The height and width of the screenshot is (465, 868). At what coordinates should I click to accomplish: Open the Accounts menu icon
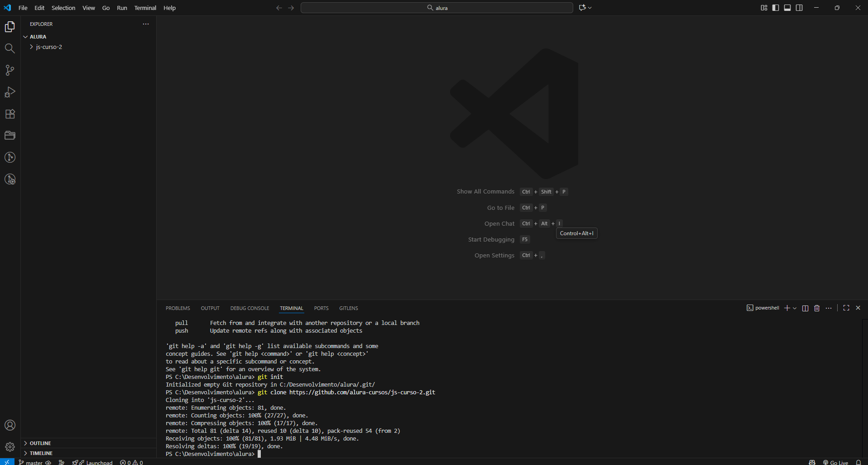pyautogui.click(x=10, y=425)
